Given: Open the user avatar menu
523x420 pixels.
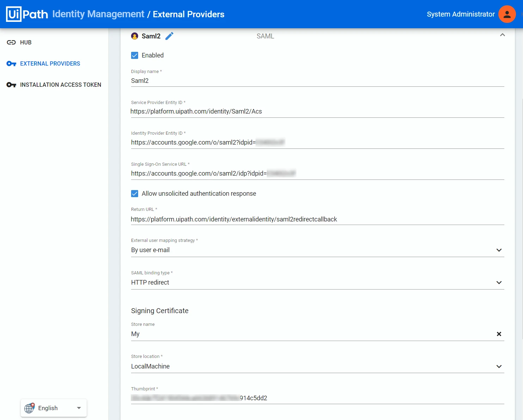Looking at the screenshot, I should coord(507,14).
